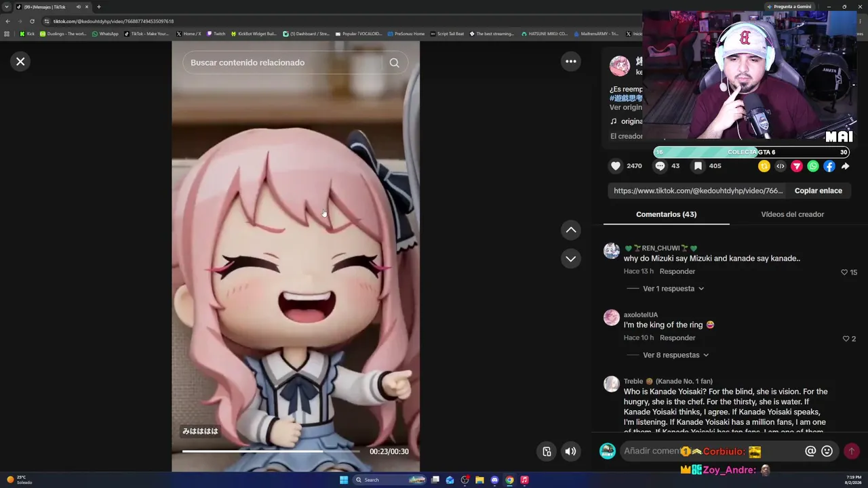Switch to the 'Comentarios (43)' tab
The height and width of the screenshot is (488, 868).
(x=667, y=214)
